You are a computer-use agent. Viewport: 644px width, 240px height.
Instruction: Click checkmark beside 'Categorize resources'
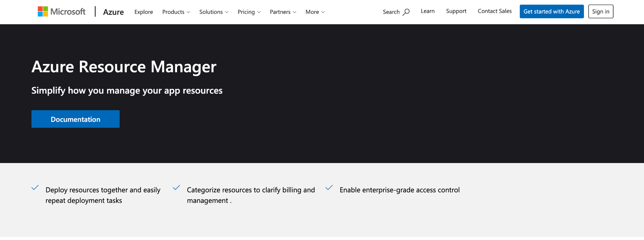click(x=176, y=188)
